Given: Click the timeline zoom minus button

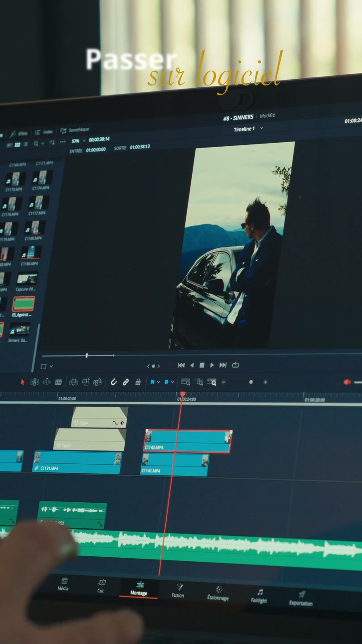Looking at the screenshot, I should 224,382.
